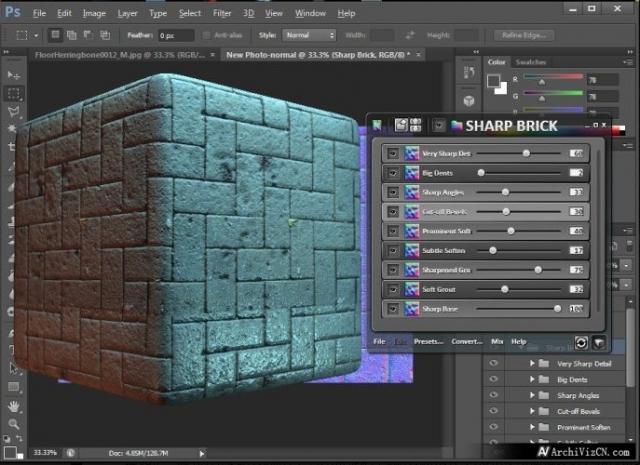Screen dimensions: 640x465
Task: Click the refresh icon in Sharp Brick panel
Action: point(579,342)
